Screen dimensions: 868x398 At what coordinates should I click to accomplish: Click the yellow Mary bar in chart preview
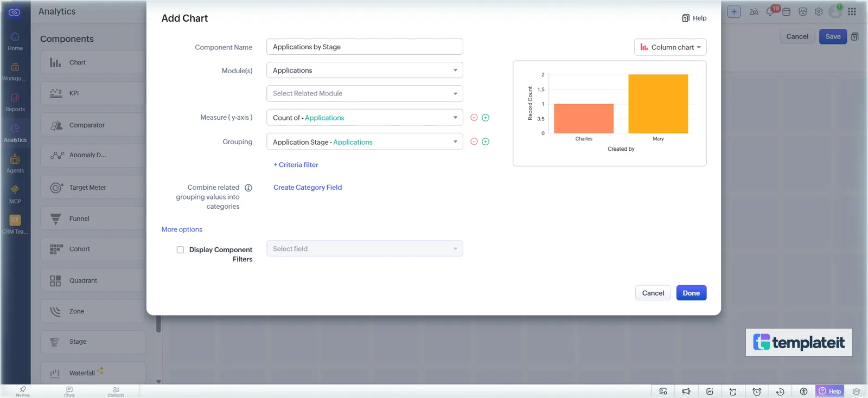pyautogui.click(x=658, y=104)
